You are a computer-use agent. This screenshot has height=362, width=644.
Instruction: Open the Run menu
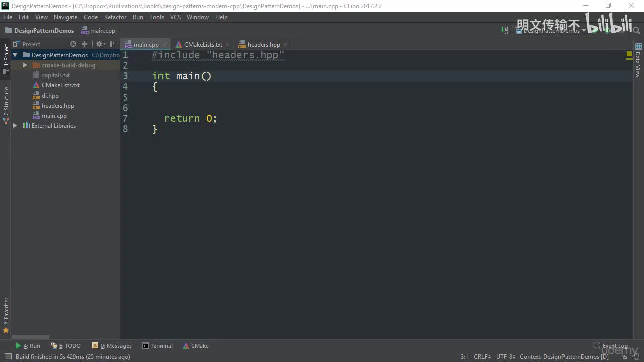point(138,17)
